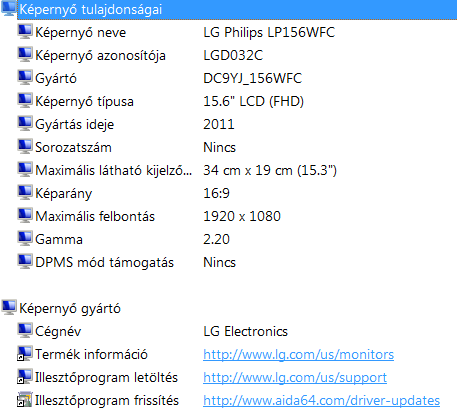The height and width of the screenshot is (420, 457).
Task: Select the Gamma label
Action: coord(59,240)
